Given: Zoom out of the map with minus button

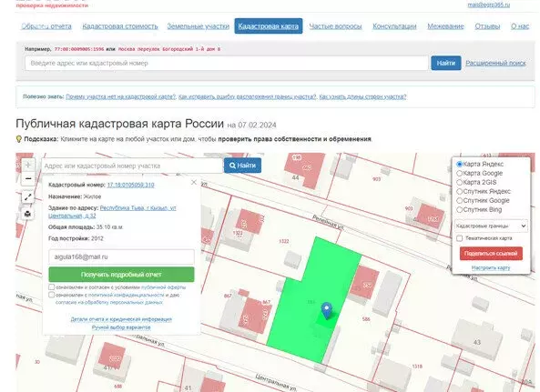Looking at the screenshot, I should point(28,178).
